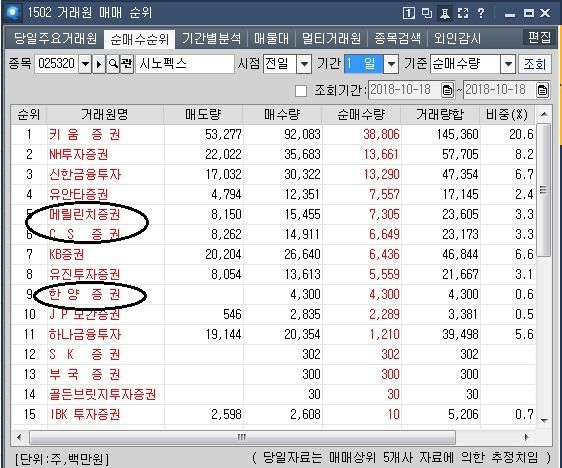562x468 pixels.
Task: Click the 관 related-stocks icon
Action: coord(127,64)
